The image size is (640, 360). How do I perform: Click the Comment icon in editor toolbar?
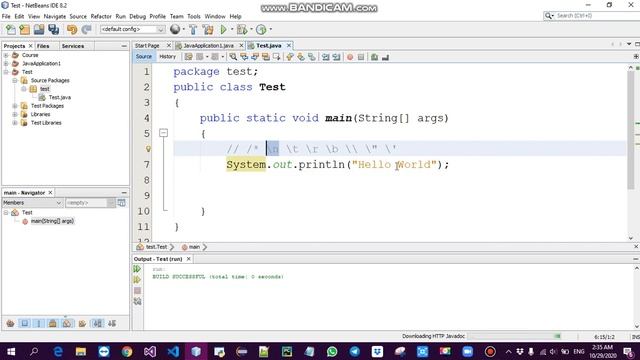(x=374, y=57)
